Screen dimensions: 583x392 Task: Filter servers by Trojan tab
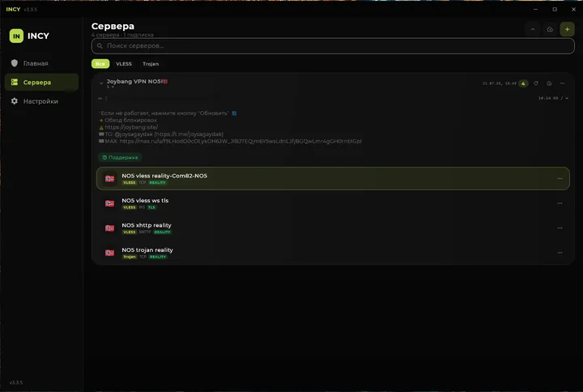[x=151, y=64]
